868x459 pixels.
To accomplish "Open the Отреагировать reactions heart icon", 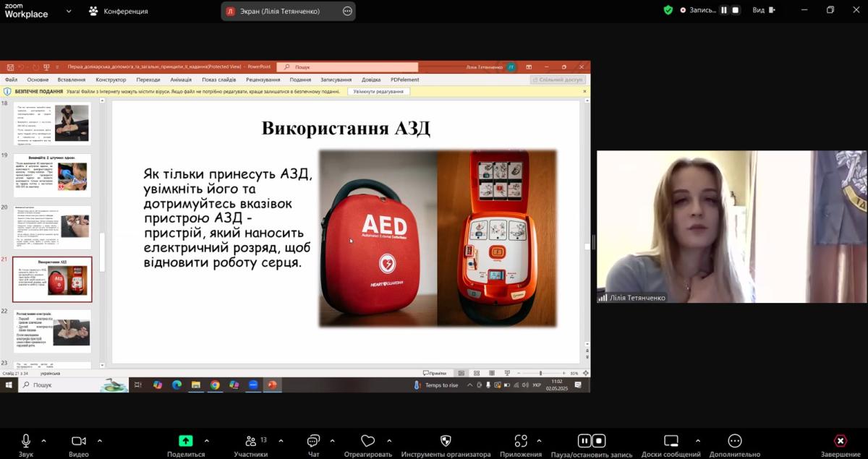I will [x=367, y=441].
